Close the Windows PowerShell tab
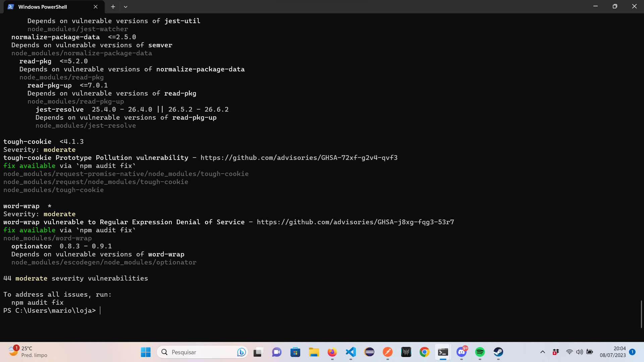 [x=96, y=7]
